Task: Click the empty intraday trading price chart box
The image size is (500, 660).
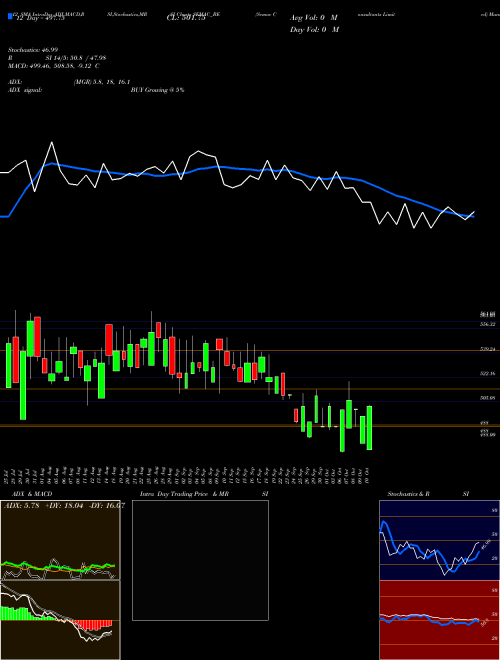Action: [x=200, y=560]
